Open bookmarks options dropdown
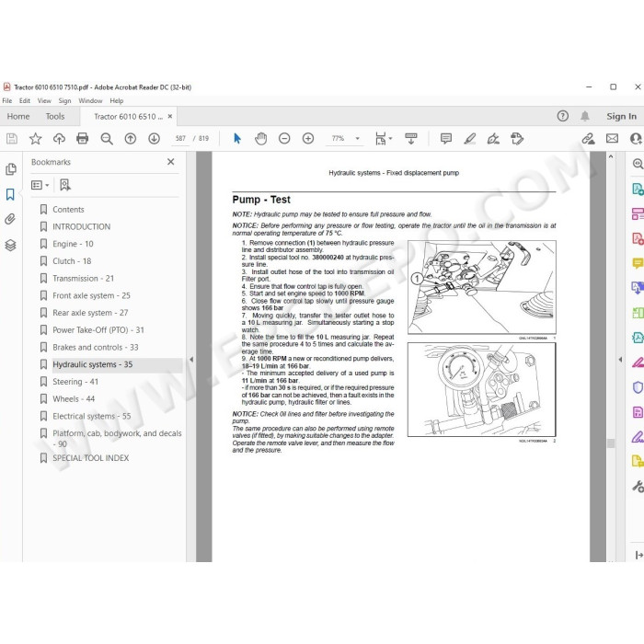Screen dimensions: 644x644 pos(40,185)
